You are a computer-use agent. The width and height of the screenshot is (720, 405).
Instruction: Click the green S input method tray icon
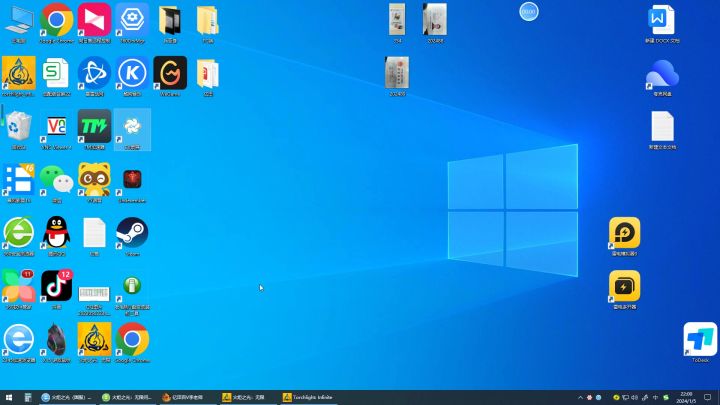pos(666,397)
